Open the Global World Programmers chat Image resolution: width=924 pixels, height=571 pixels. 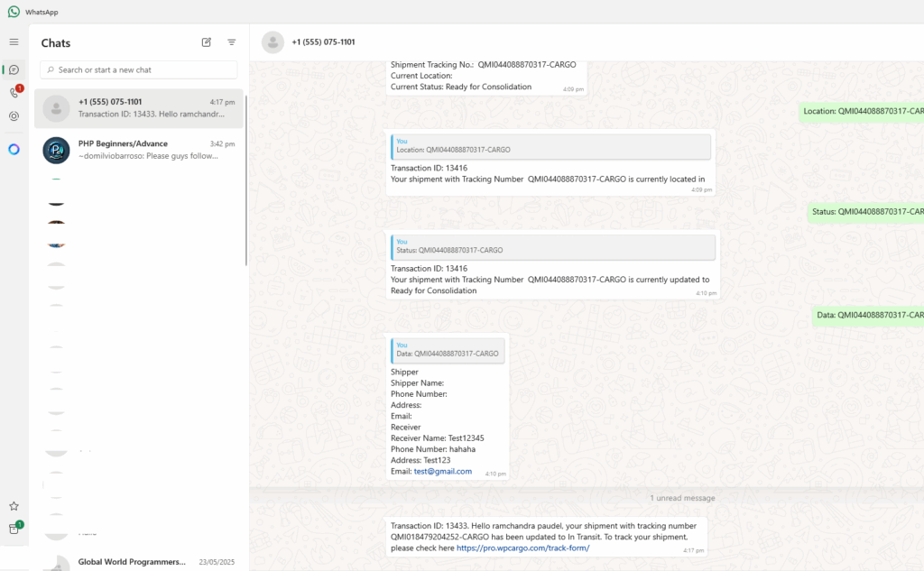point(138,562)
